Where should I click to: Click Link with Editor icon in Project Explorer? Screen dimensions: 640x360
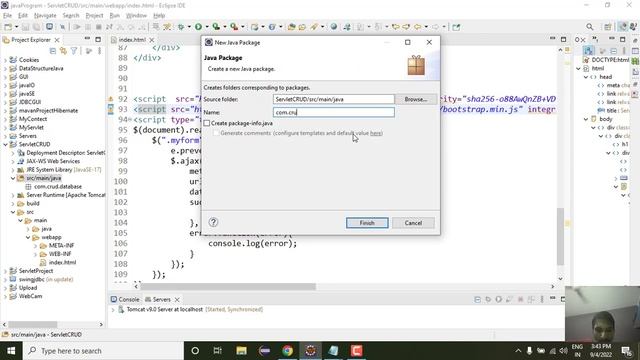coord(63,51)
